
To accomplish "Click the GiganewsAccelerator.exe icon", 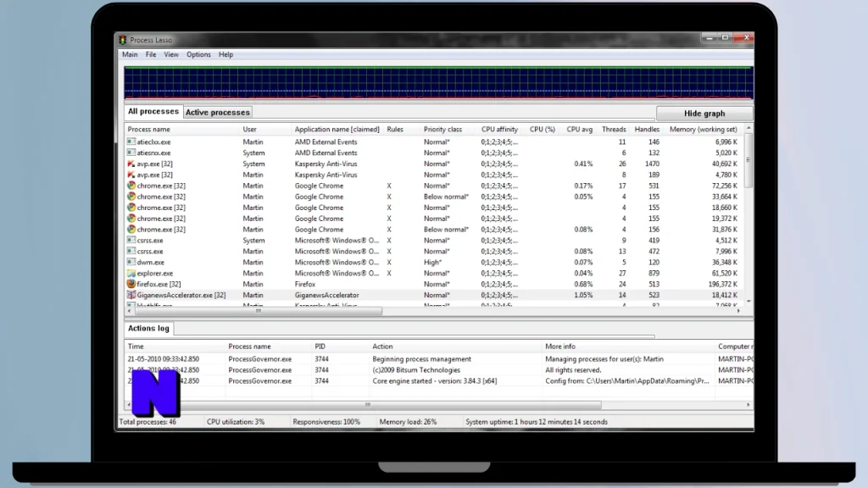I will (x=131, y=295).
